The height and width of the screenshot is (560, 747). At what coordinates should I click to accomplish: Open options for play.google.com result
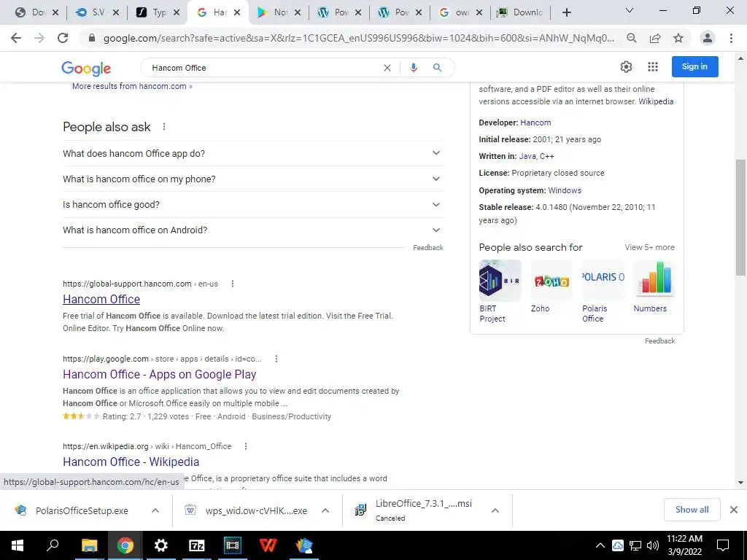coord(276,359)
